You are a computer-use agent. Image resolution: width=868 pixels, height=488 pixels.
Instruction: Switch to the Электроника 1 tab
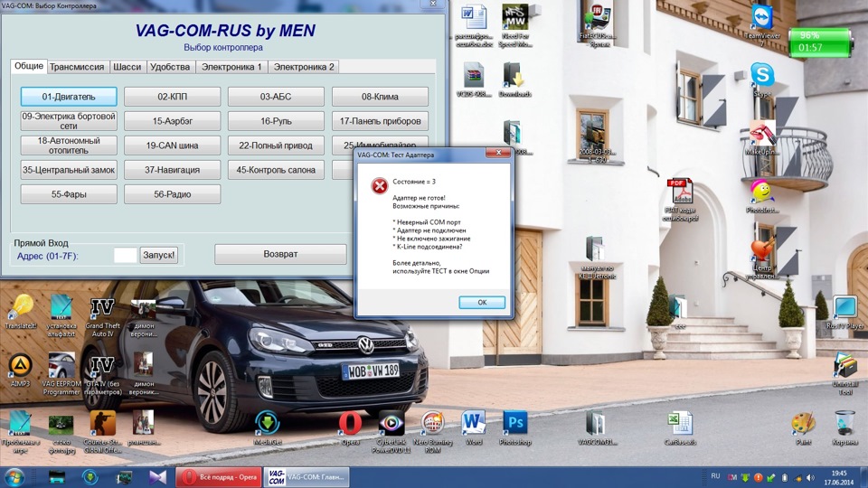[x=231, y=67]
